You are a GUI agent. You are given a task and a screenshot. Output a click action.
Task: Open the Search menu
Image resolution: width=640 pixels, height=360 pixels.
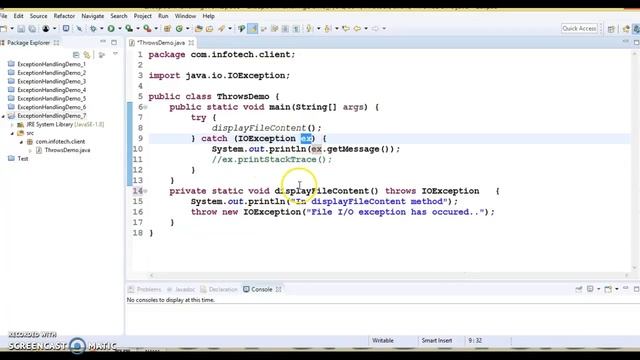point(119,16)
